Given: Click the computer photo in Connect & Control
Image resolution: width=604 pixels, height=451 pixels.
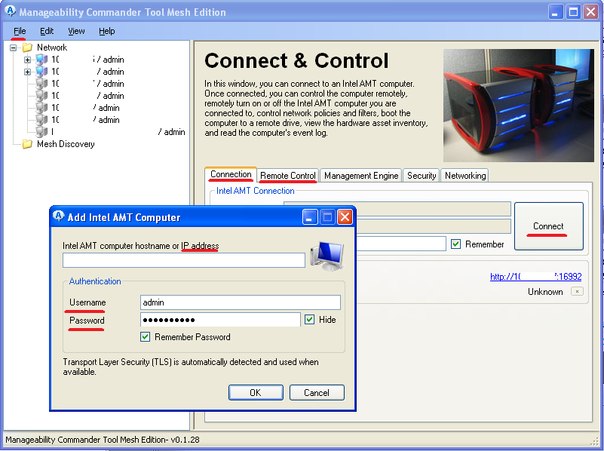Looking at the screenshot, I should [x=518, y=105].
